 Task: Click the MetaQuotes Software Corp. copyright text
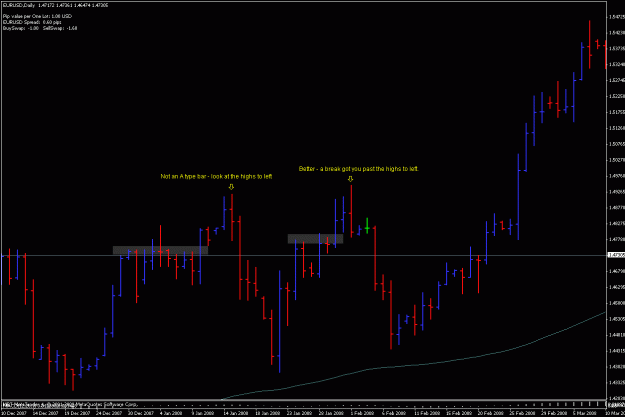[x=70, y=405]
